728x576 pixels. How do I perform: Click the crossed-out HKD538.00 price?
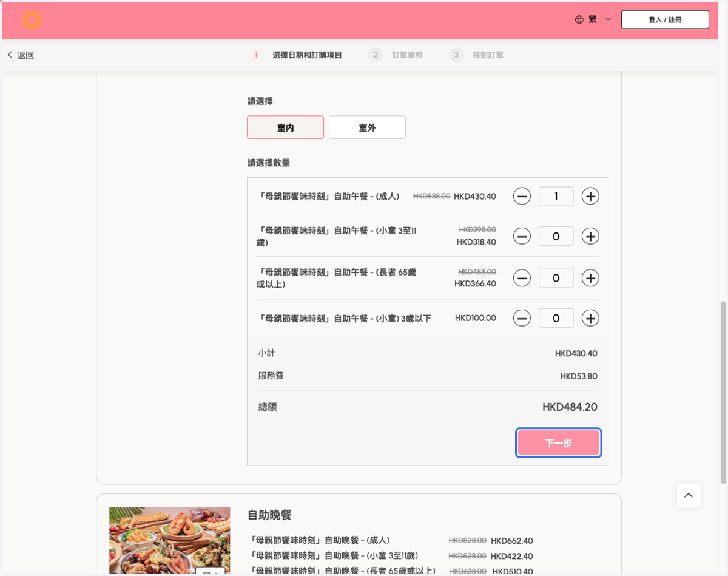click(x=431, y=197)
